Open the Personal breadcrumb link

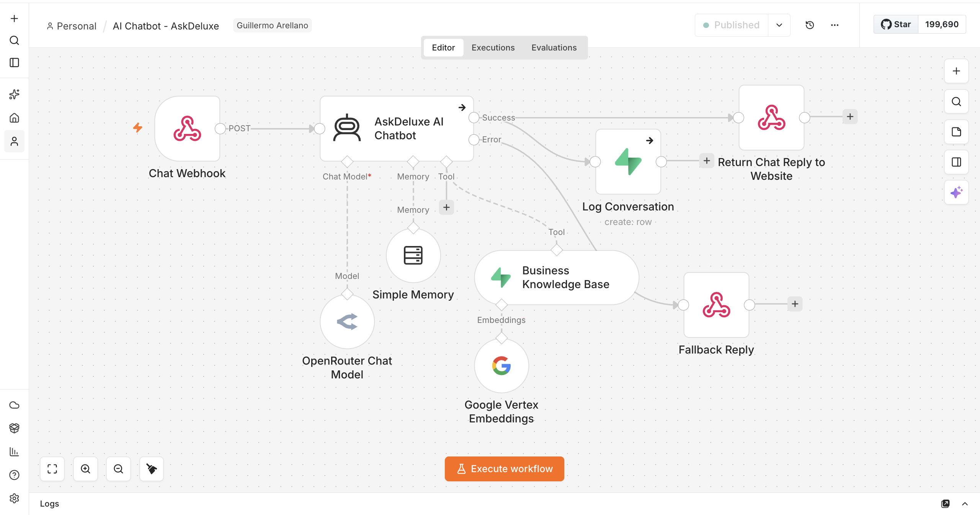(x=72, y=26)
